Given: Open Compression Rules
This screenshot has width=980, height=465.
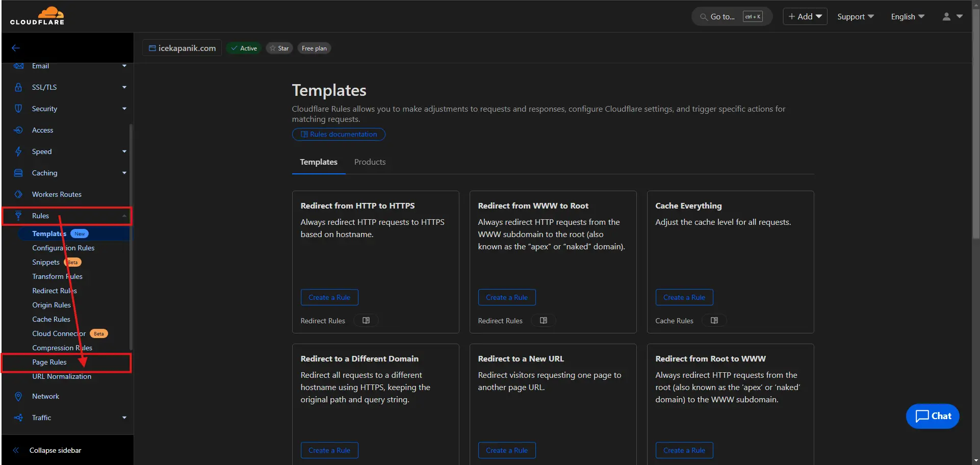Looking at the screenshot, I should (x=62, y=348).
